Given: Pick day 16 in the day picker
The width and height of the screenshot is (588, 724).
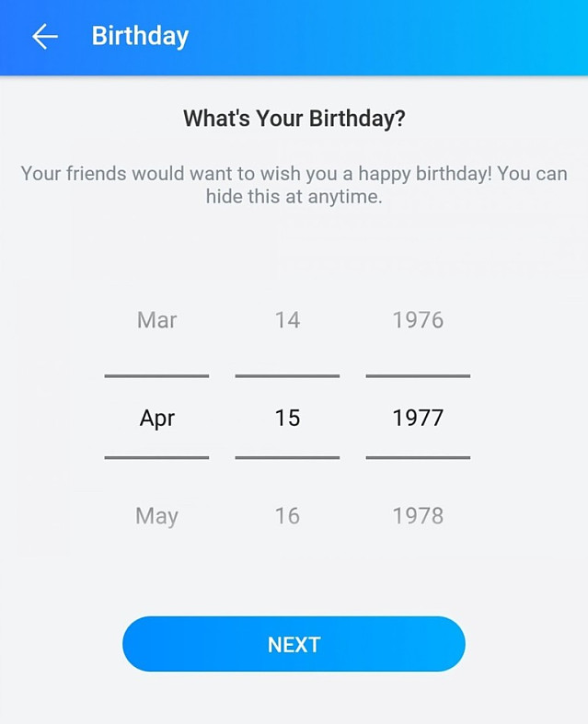Looking at the screenshot, I should (287, 516).
